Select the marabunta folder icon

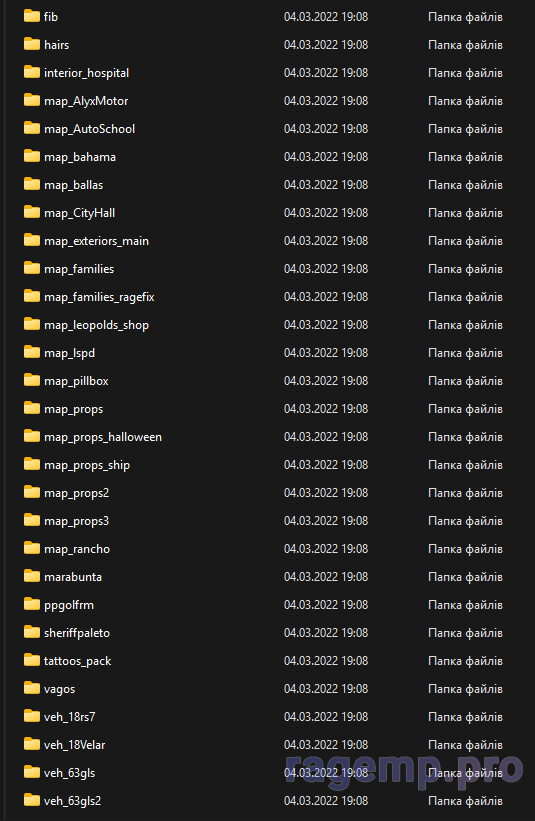(32, 576)
